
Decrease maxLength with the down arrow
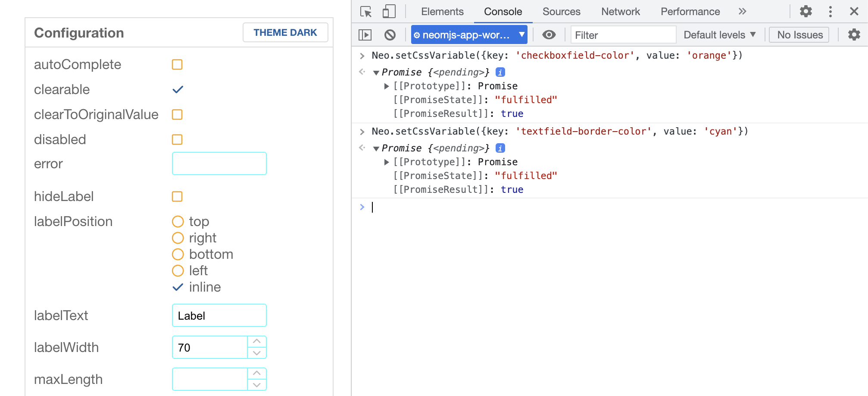[257, 385]
